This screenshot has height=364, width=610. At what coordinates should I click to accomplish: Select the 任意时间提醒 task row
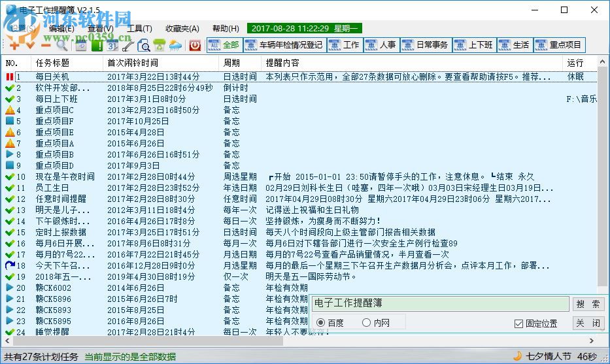point(299,199)
